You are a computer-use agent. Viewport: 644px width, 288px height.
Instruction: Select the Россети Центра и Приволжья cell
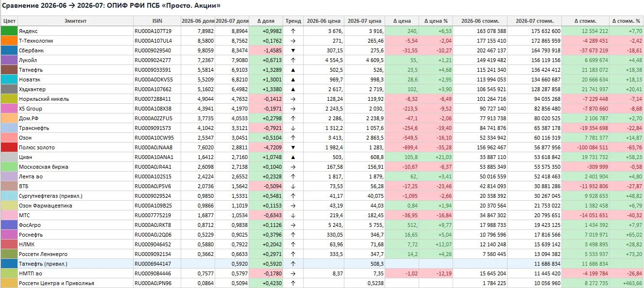pyautogui.click(x=75, y=283)
